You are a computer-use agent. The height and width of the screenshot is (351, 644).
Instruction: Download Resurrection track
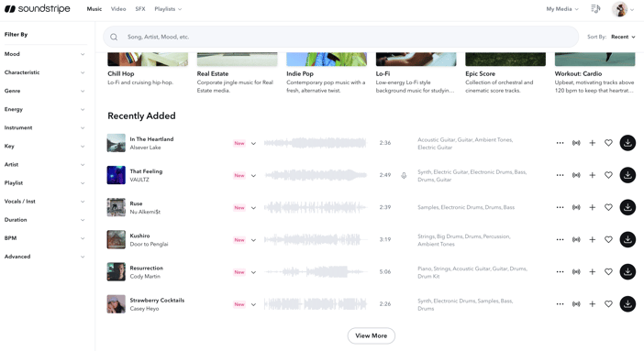[627, 272]
